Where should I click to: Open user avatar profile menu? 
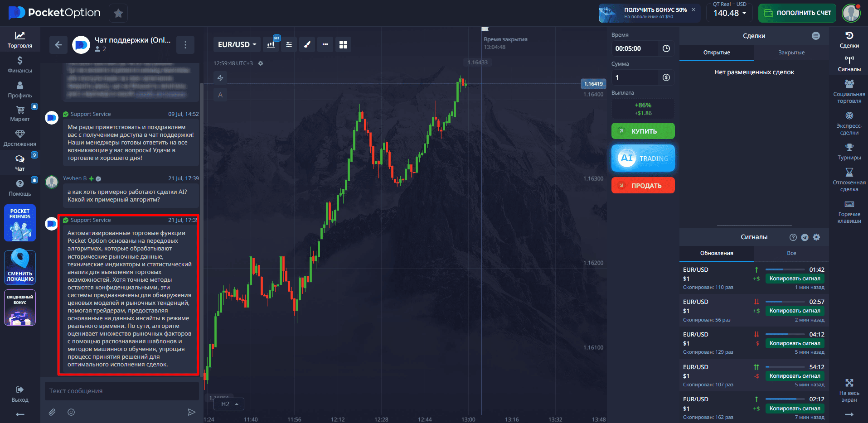click(x=851, y=13)
